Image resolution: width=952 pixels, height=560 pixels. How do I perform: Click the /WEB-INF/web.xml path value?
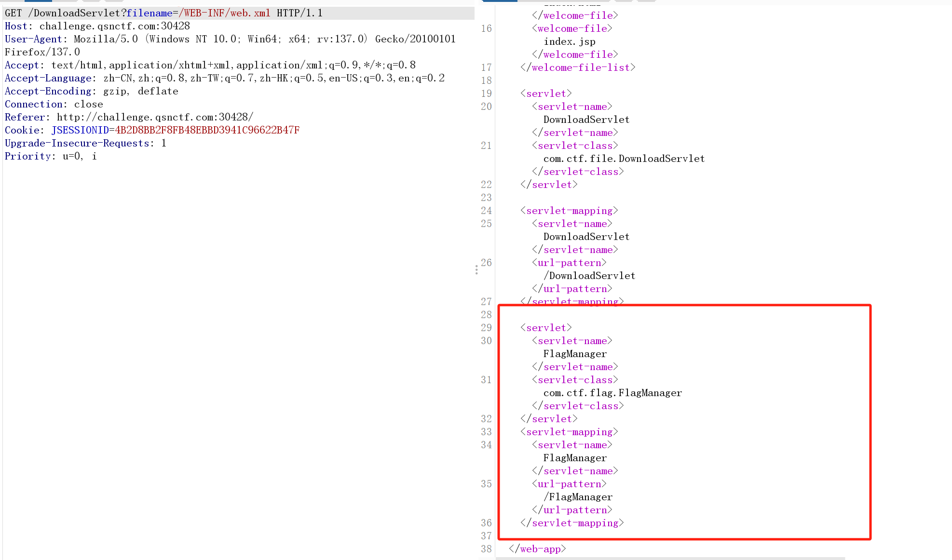(224, 13)
